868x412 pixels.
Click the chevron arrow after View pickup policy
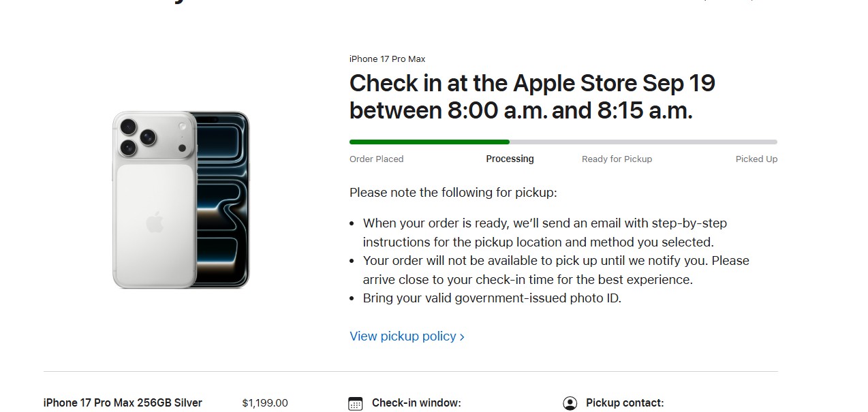coord(463,337)
